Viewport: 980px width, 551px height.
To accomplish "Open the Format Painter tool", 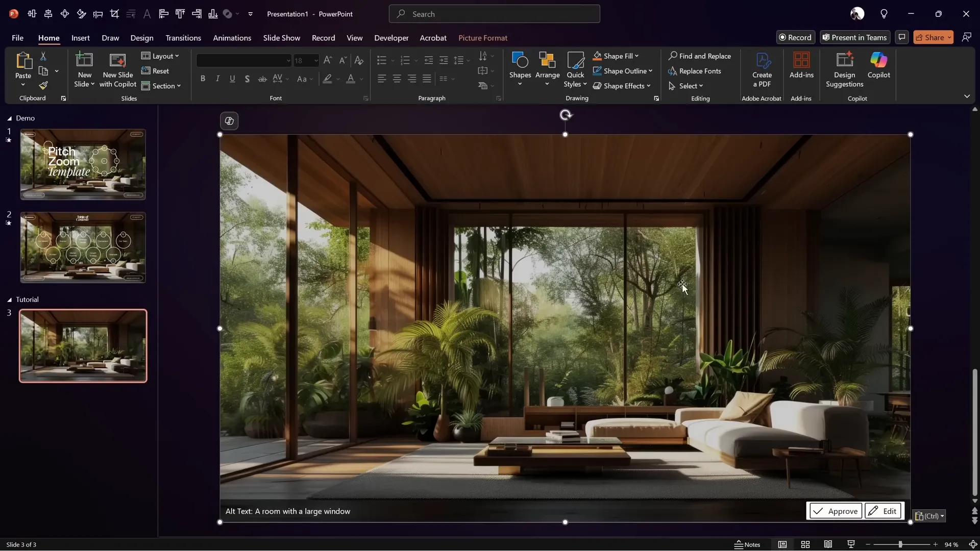I will 43,85.
